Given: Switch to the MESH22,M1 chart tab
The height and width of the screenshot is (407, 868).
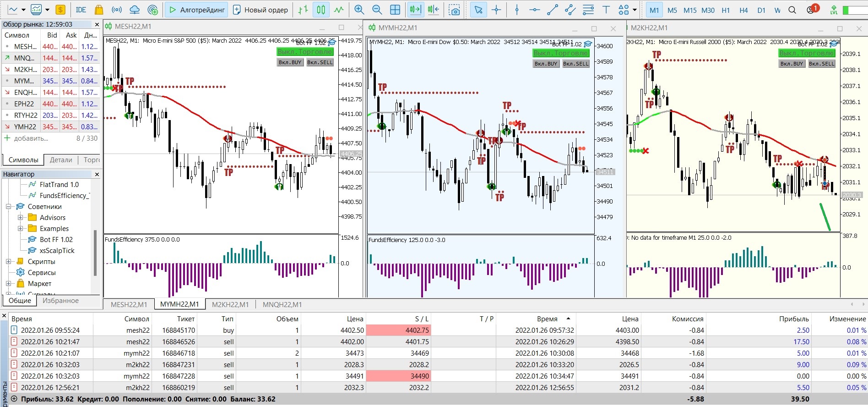Looking at the screenshot, I should point(129,304).
